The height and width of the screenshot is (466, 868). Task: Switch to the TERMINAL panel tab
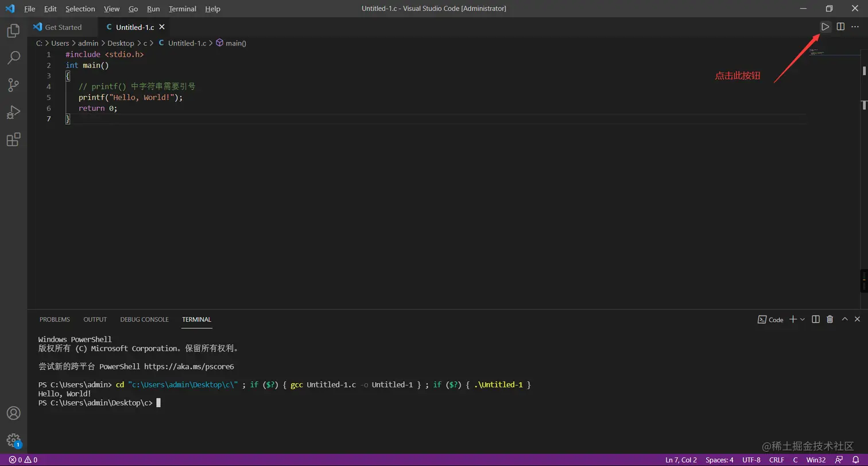pyautogui.click(x=196, y=319)
